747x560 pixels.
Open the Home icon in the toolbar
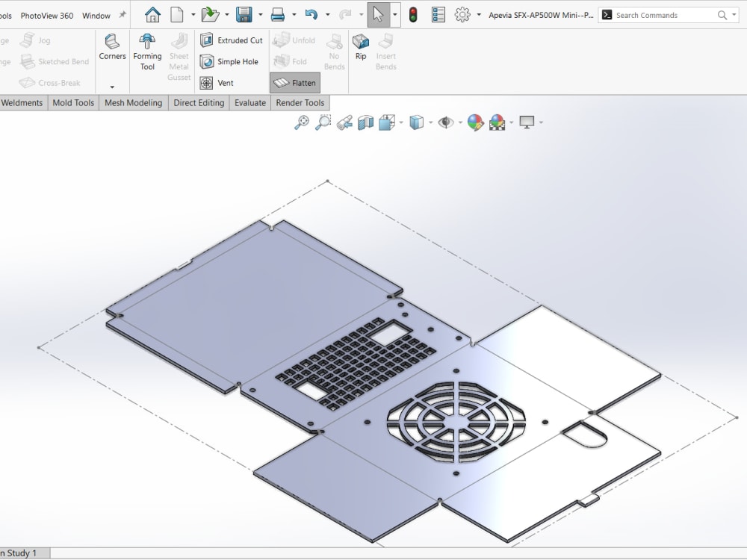point(152,15)
